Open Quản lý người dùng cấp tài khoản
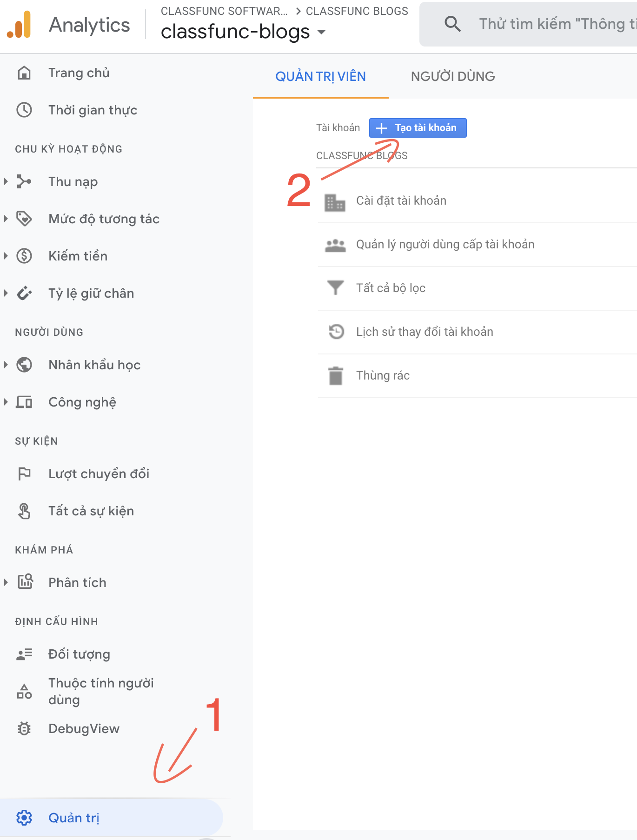The width and height of the screenshot is (637, 840). click(445, 245)
